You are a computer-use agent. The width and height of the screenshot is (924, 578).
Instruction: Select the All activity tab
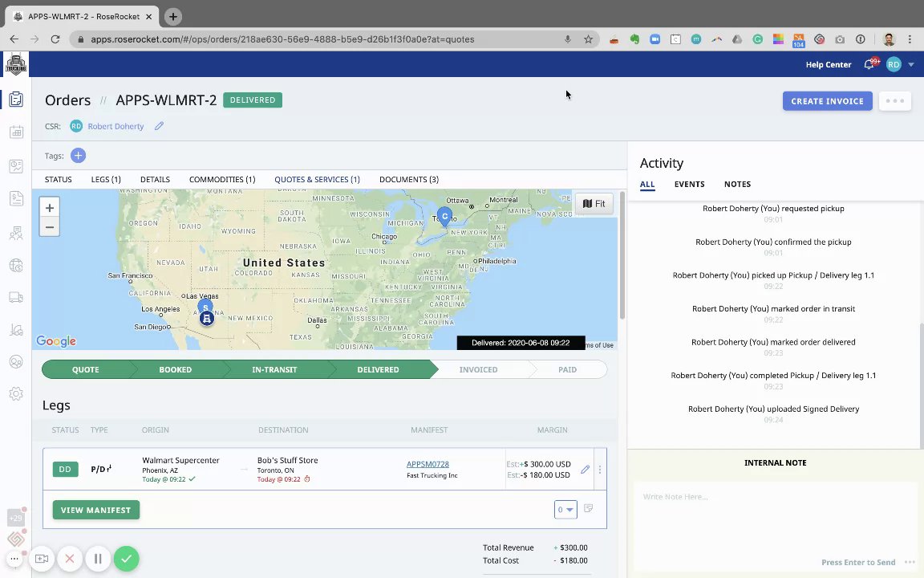coord(647,184)
